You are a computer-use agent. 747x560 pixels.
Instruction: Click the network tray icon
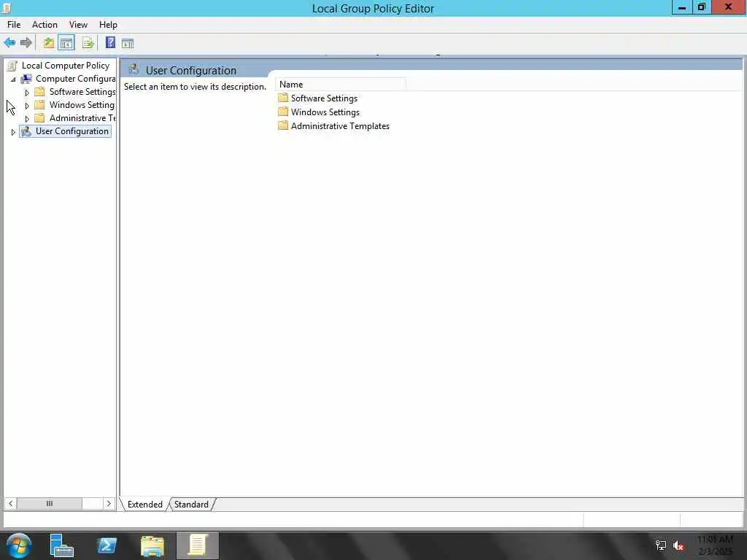tap(660, 545)
